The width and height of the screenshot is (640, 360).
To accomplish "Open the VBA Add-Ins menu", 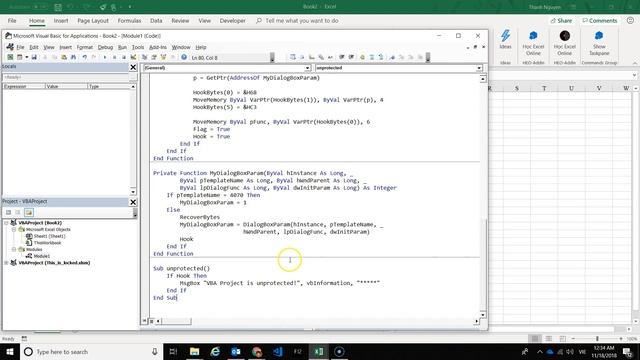I will [x=158, y=47].
